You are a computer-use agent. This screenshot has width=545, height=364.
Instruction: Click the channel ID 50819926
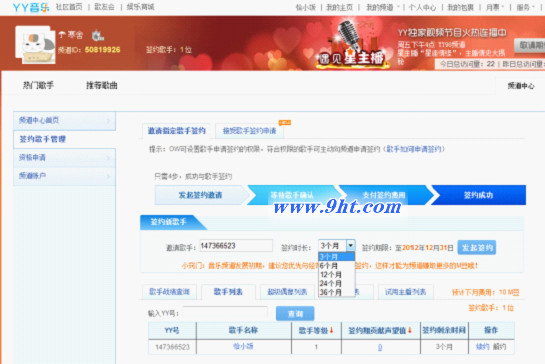click(103, 50)
